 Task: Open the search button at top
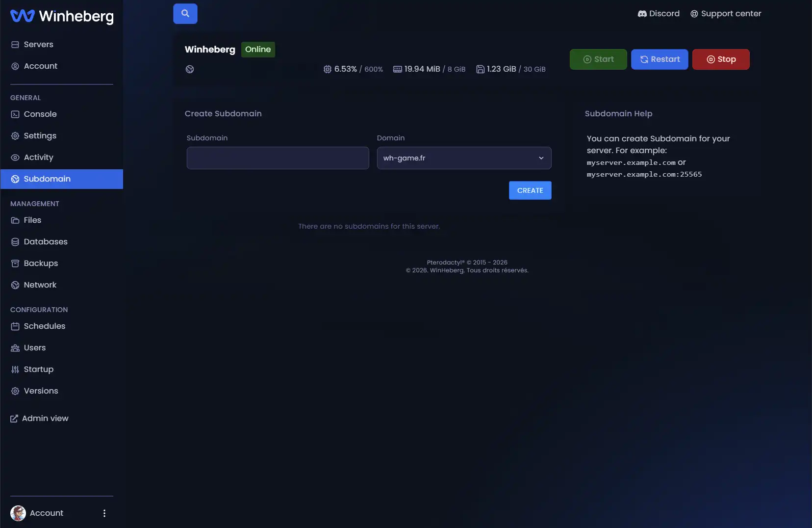pyautogui.click(x=185, y=14)
